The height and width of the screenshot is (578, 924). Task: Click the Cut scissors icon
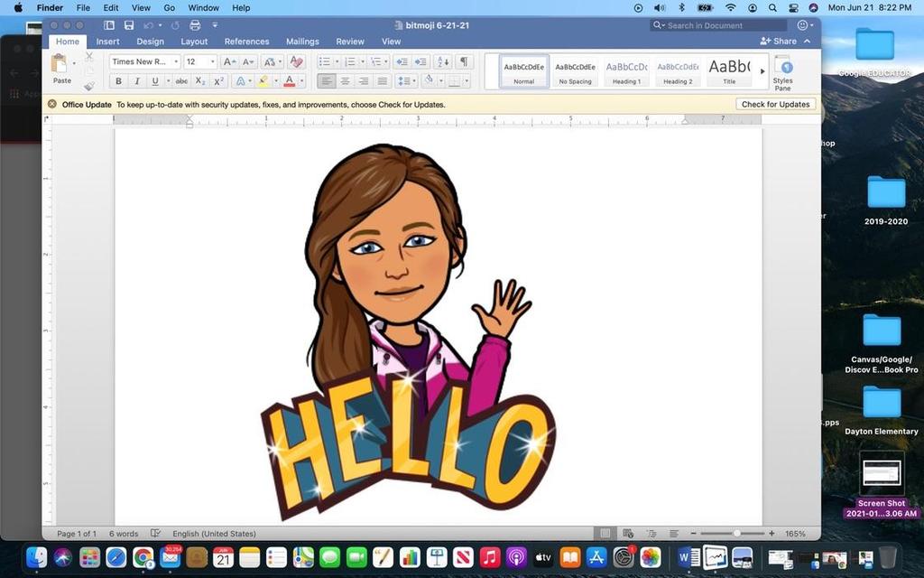pos(89,57)
